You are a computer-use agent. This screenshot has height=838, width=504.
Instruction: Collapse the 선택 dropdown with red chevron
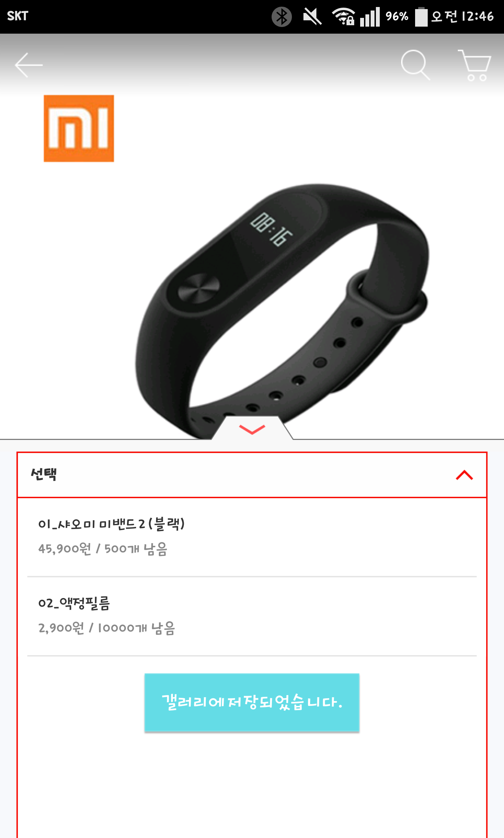click(x=464, y=475)
